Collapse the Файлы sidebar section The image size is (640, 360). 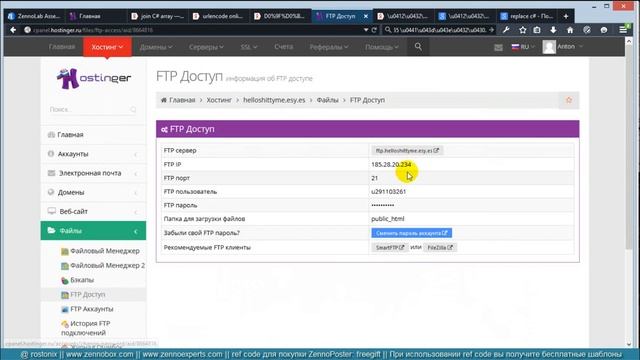[x=93, y=231]
